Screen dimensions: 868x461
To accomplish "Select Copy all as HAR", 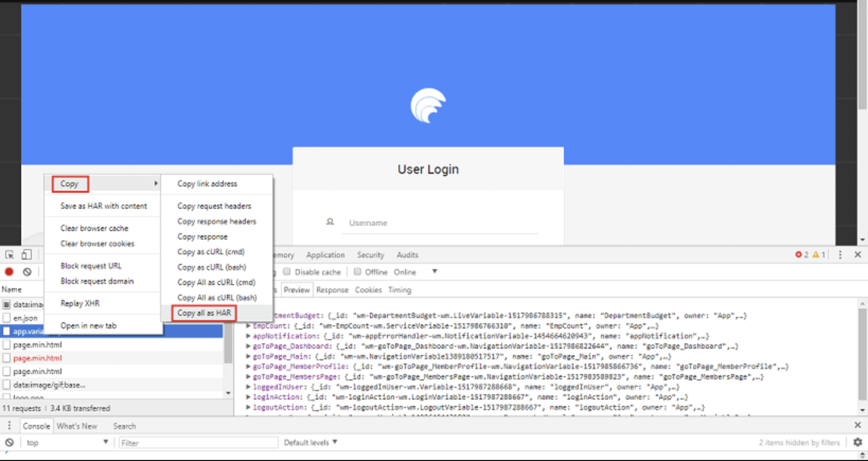I will 204,313.
